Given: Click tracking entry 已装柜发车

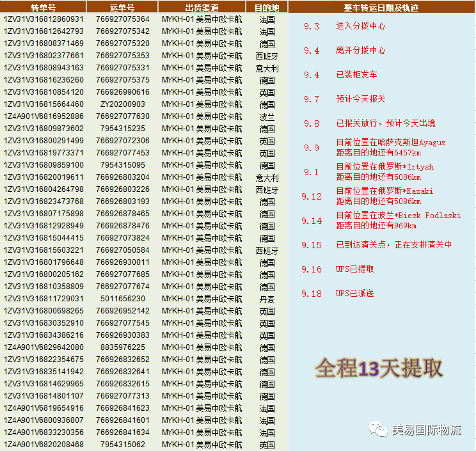Looking at the screenshot, I should coord(356,74).
